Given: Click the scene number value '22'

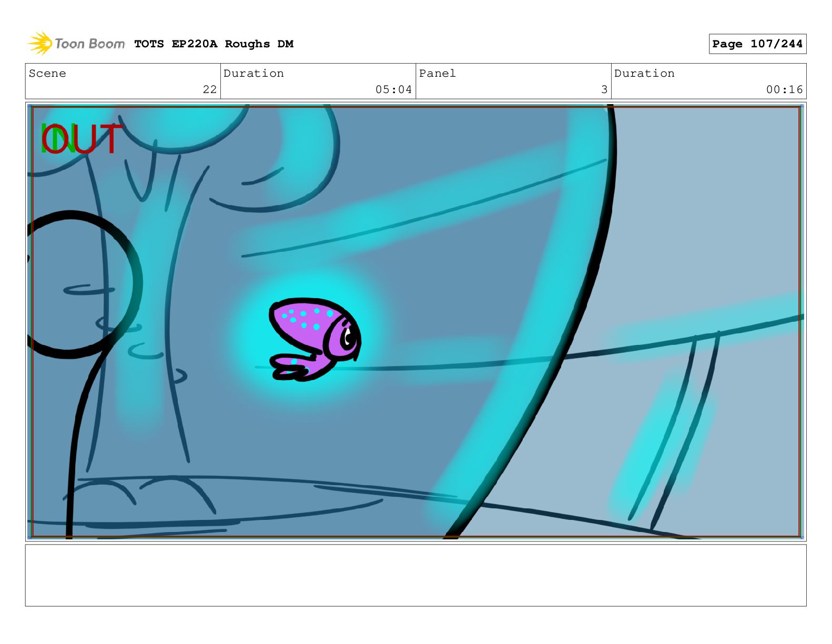Looking at the screenshot, I should click(x=210, y=89).
